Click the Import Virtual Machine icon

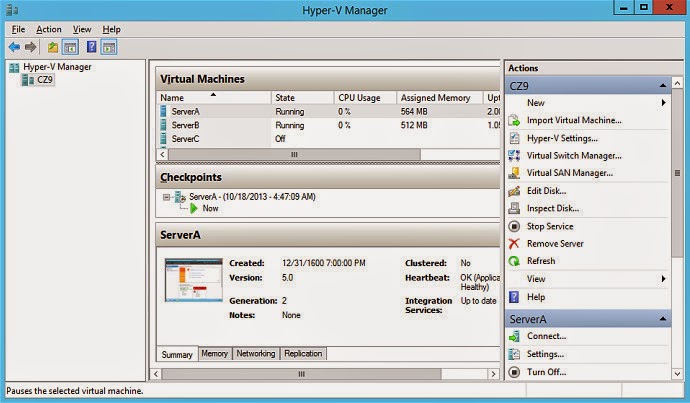point(514,120)
